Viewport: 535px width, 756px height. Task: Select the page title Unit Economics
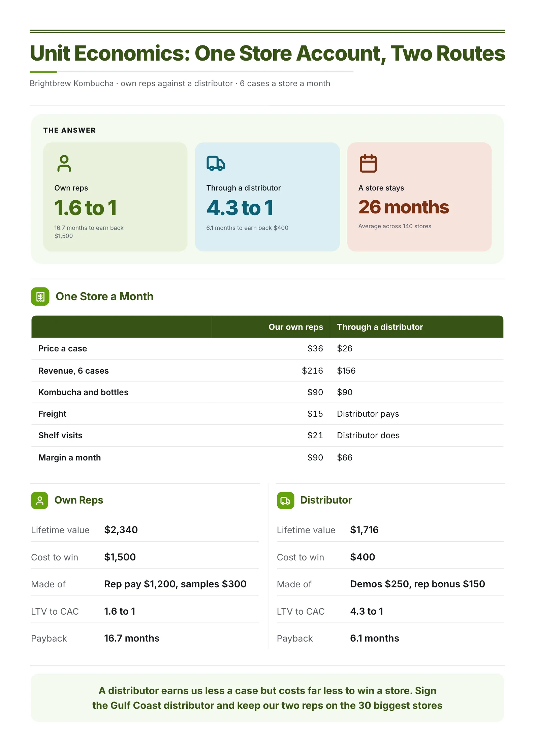pyautogui.click(x=267, y=53)
